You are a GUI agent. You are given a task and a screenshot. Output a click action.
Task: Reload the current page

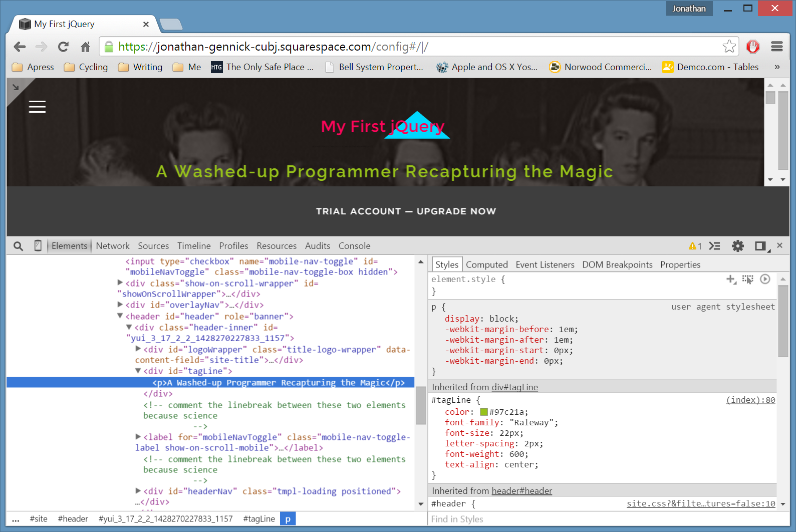point(63,47)
